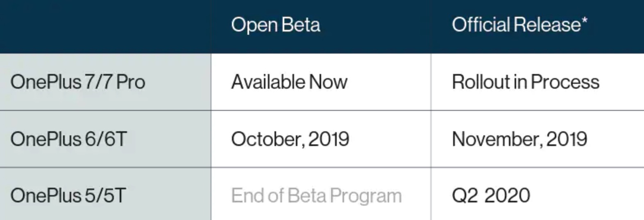Screen dimensions: 644x220
Task: Click "2020" in the bottom row
Action: [x=507, y=195]
